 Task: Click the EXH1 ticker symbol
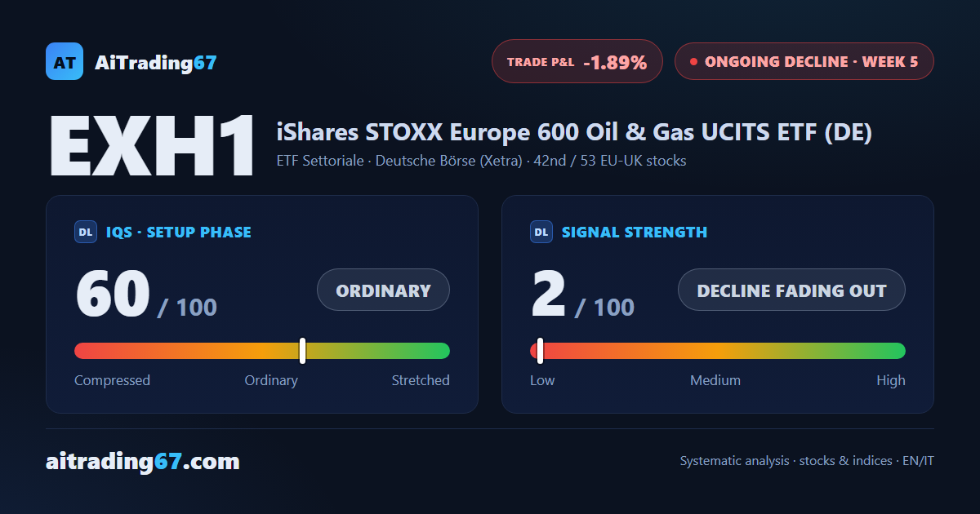tap(153, 148)
